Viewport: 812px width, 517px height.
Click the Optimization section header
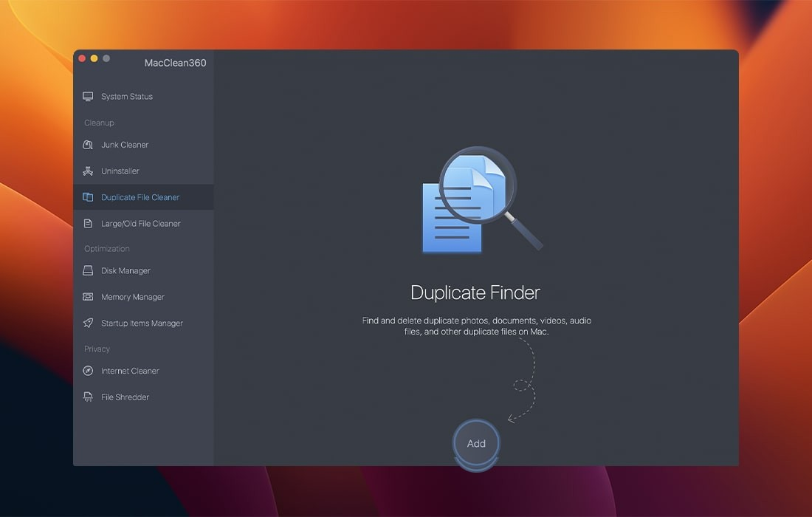click(x=107, y=249)
